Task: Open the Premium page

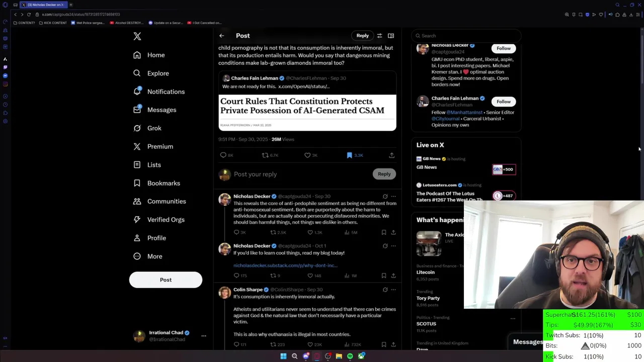Action: coord(153,146)
